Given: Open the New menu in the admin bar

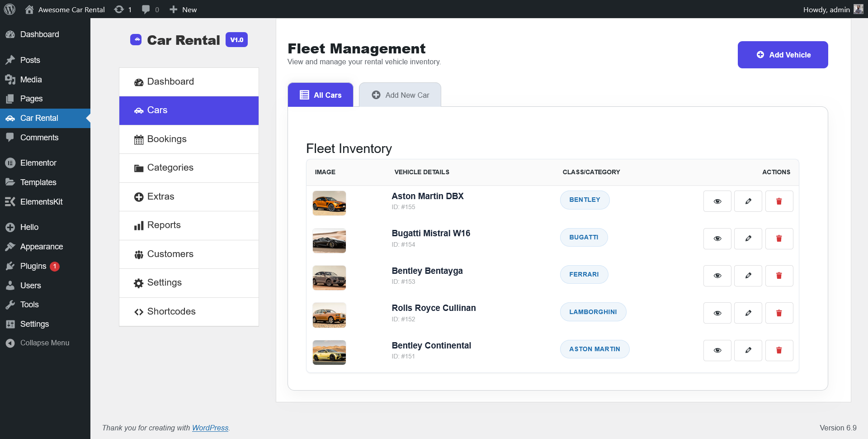Looking at the screenshot, I should pyautogui.click(x=183, y=9).
